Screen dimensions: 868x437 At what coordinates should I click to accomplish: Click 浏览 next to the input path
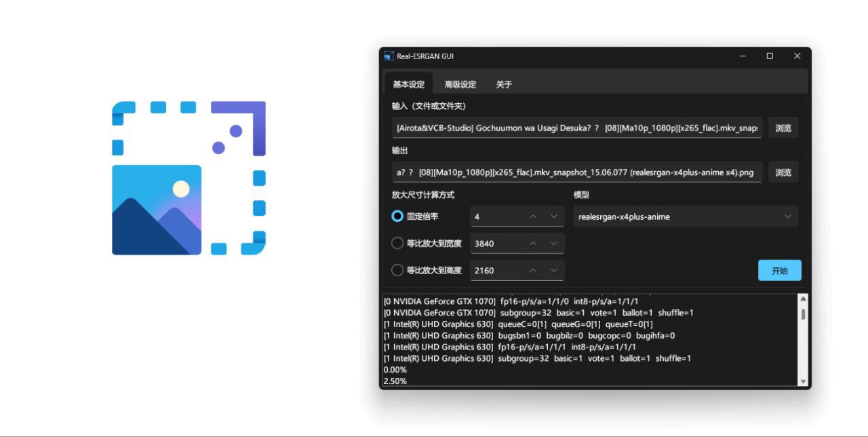tap(783, 128)
